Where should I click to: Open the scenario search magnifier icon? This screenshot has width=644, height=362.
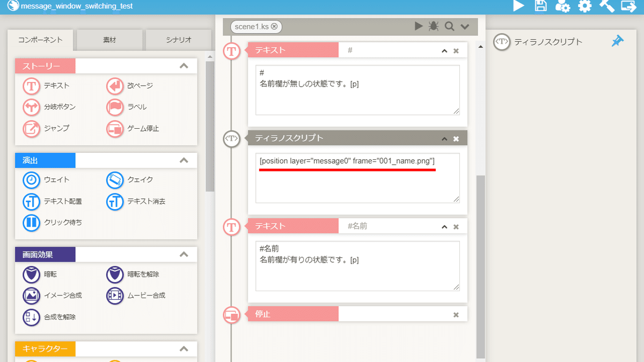point(449,26)
